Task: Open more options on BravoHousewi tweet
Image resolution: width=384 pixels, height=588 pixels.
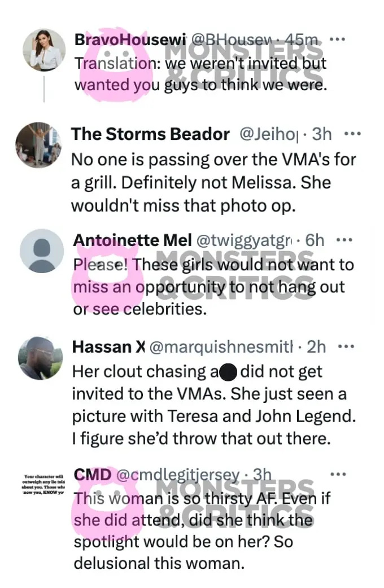Action: click(337, 38)
